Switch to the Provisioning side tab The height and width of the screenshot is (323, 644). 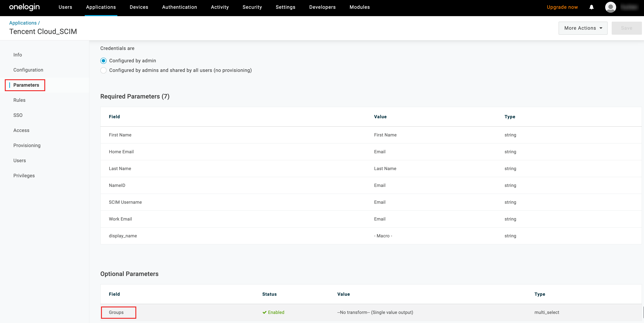pyautogui.click(x=27, y=145)
